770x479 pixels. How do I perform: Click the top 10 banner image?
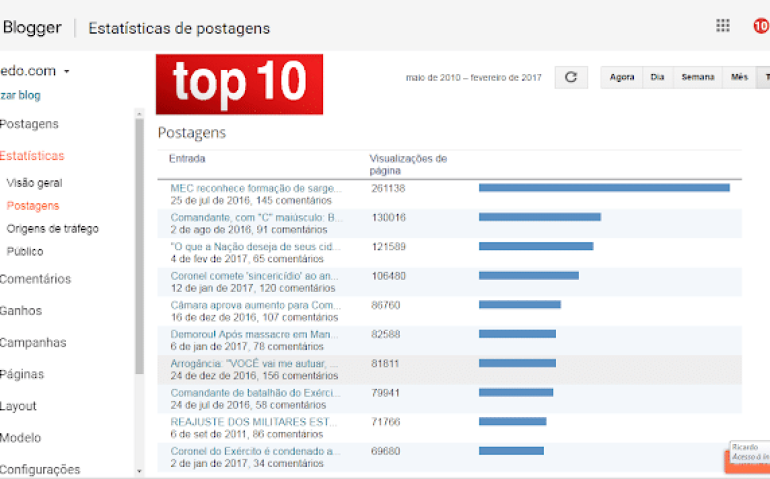(239, 84)
